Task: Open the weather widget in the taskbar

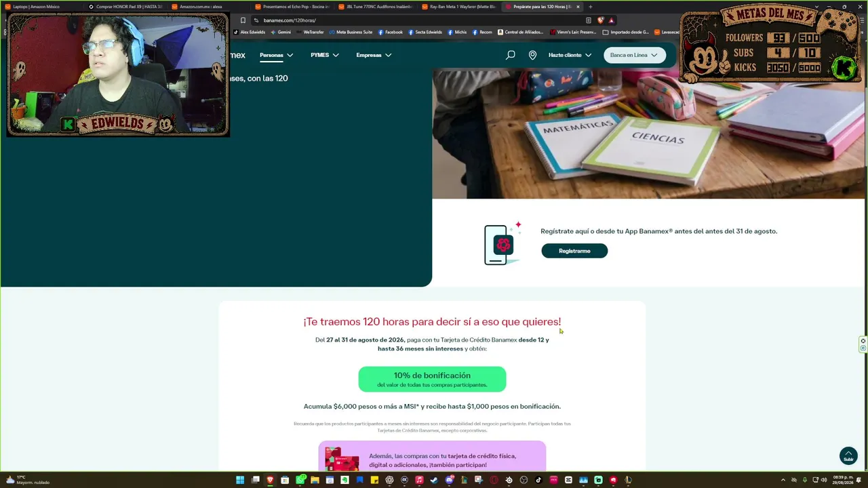Action: click(x=27, y=480)
